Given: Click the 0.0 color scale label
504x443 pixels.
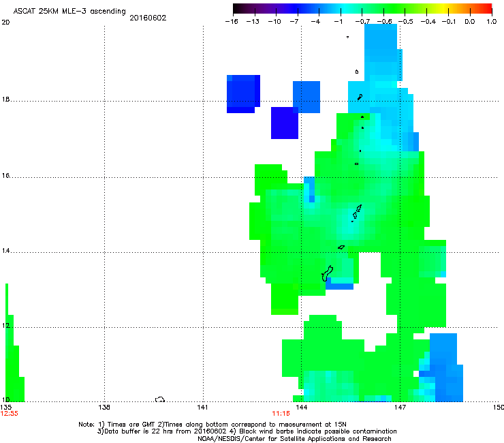Looking at the screenshot, I should pyautogui.click(x=470, y=22).
